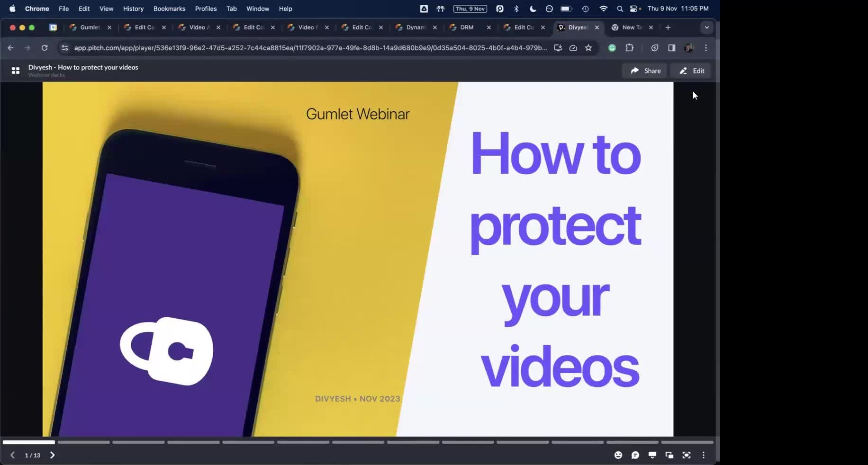Viewport: 868px width, 465px height.
Task: Open the emoji reactions icon
Action: (618, 455)
